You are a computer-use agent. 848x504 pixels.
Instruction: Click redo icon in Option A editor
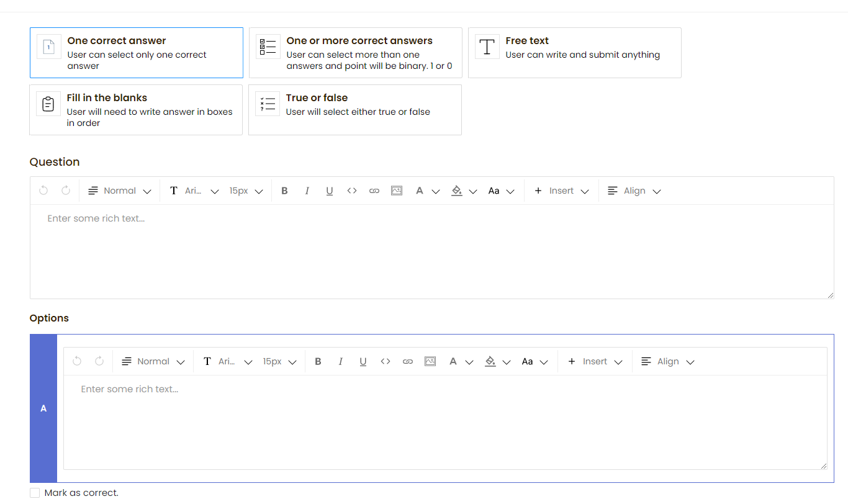point(99,362)
